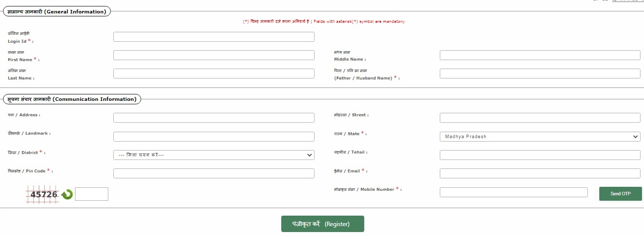Focus the Street text field
The width and height of the screenshot is (644, 236).
point(540,118)
